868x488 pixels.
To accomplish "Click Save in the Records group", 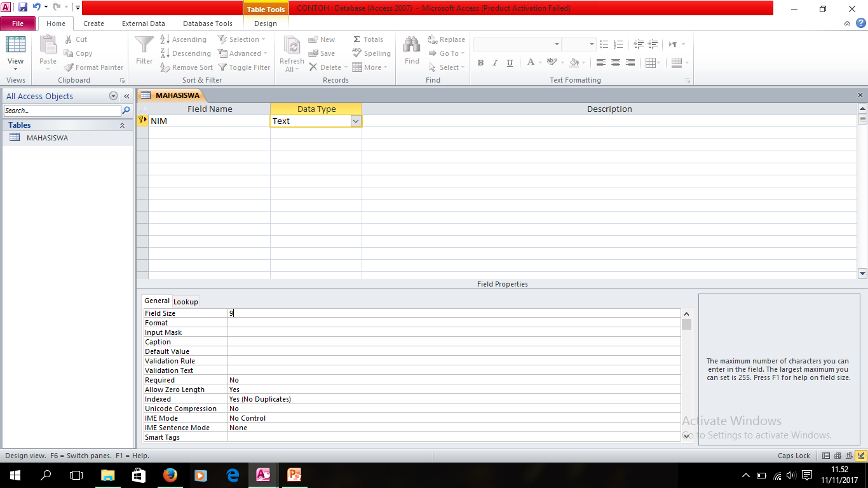I will pos(322,53).
